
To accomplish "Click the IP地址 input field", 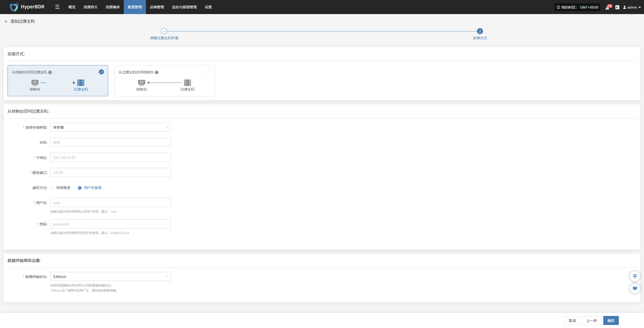I will point(110,157).
